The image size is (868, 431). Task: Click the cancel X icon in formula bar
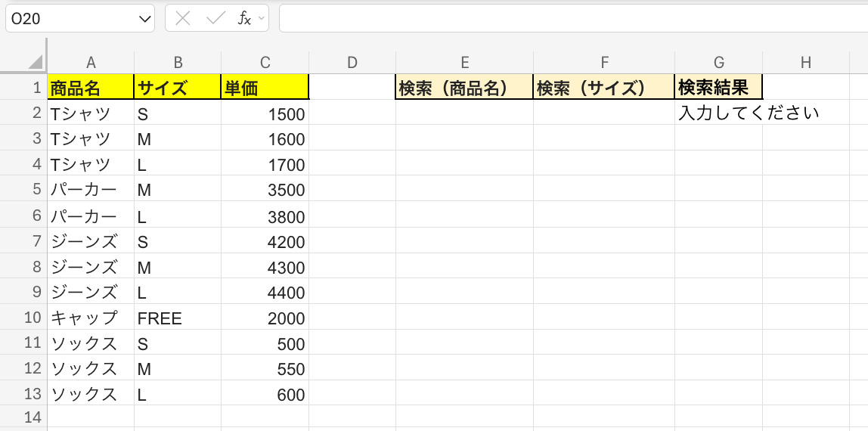coord(183,19)
